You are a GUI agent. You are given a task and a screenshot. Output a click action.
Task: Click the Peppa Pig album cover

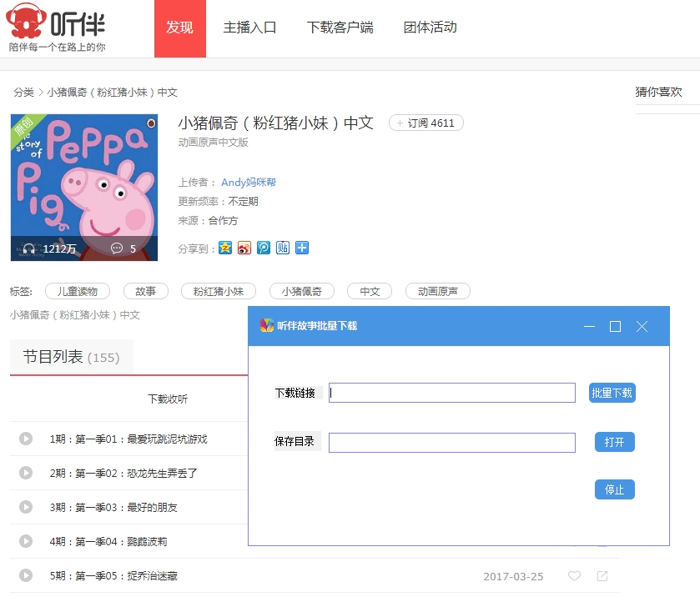(84, 188)
